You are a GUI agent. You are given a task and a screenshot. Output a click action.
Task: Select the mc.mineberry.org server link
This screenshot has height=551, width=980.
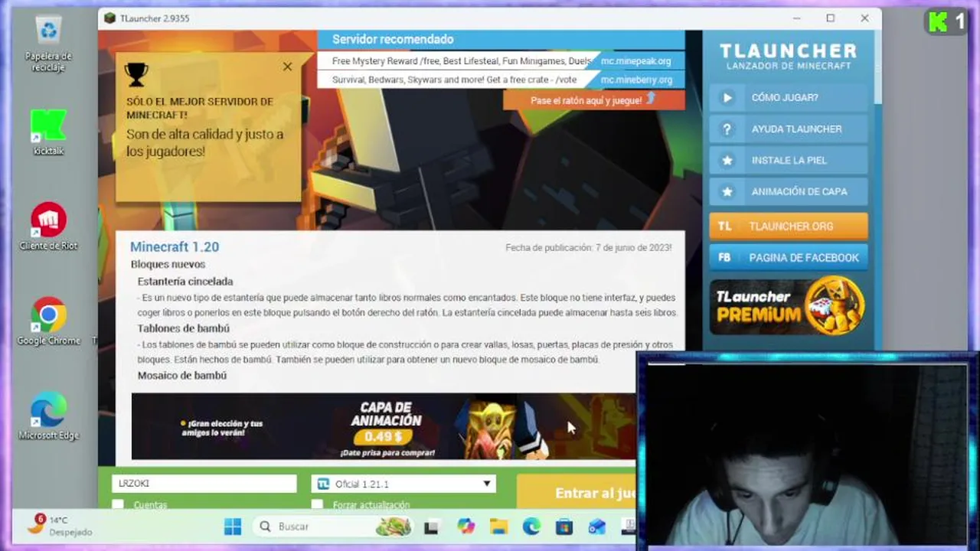pos(636,80)
